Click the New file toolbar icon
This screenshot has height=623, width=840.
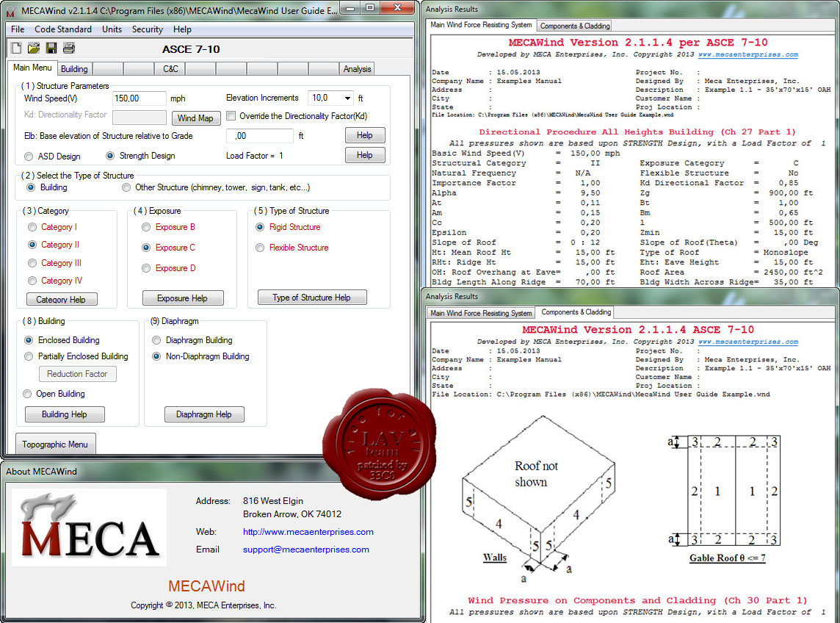click(16, 48)
